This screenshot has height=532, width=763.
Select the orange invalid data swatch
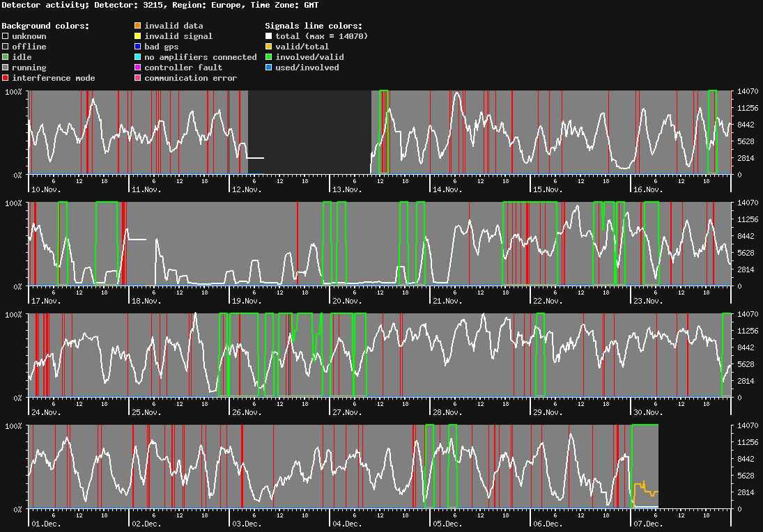click(137, 26)
